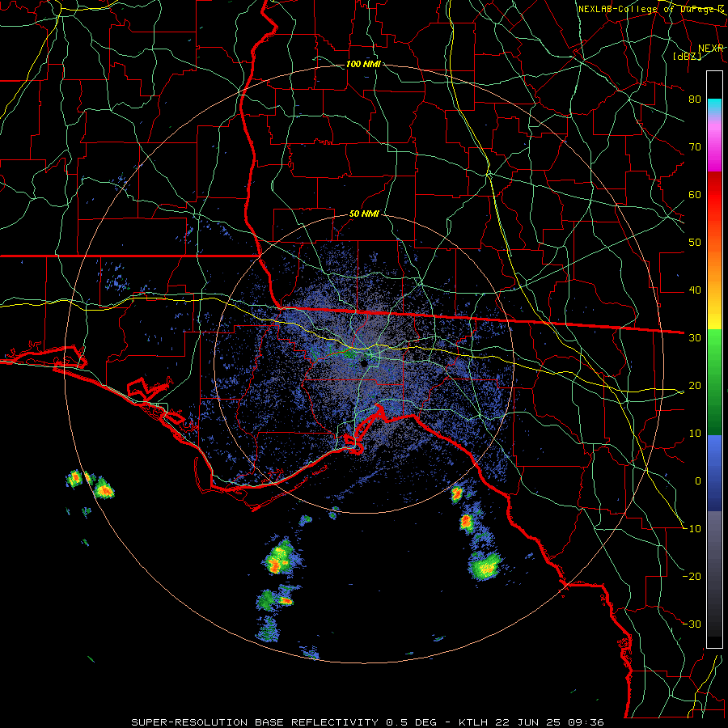Click the -10 value on the dBZ scale
728x728 pixels.
coord(692,529)
